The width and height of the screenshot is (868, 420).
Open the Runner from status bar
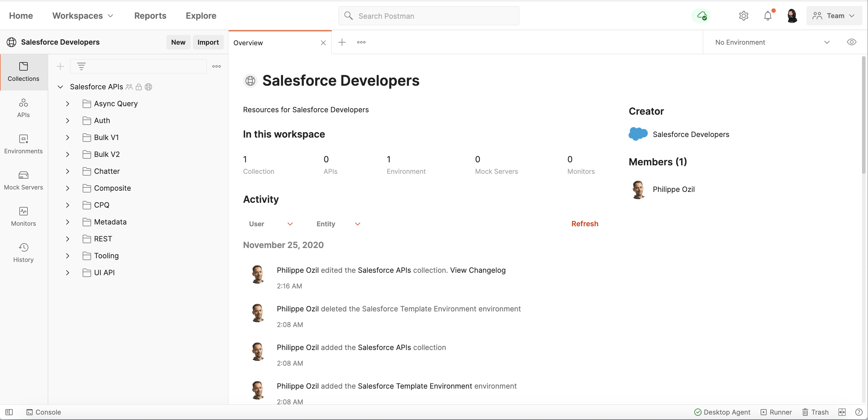click(x=776, y=412)
